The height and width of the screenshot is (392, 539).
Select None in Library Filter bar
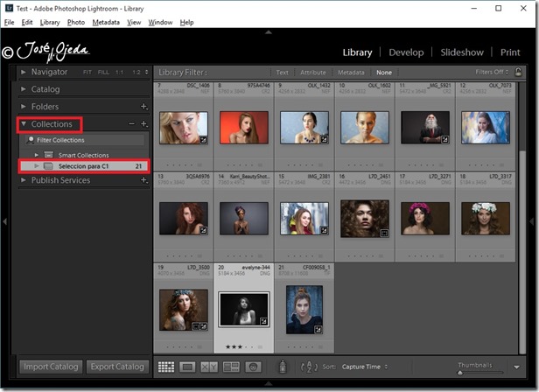coord(384,73)
